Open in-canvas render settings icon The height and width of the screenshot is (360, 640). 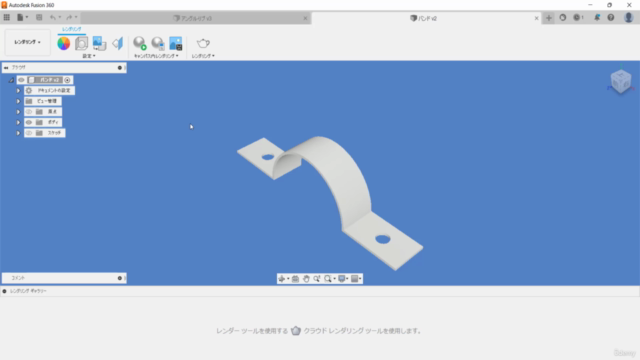(158, 43)
